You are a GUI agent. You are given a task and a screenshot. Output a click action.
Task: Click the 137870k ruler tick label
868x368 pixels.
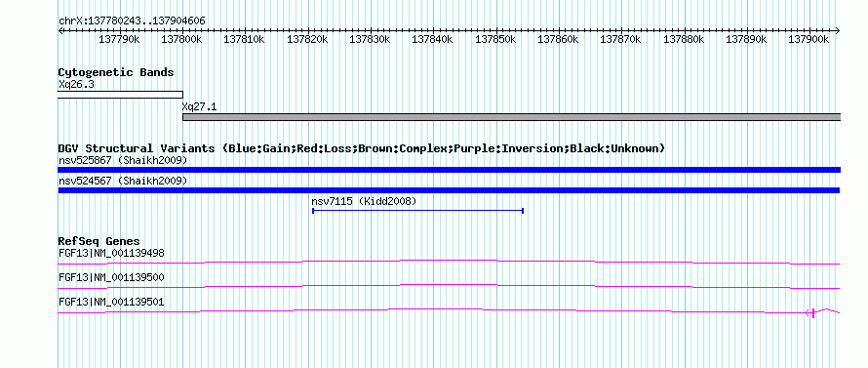pos(621,39)
